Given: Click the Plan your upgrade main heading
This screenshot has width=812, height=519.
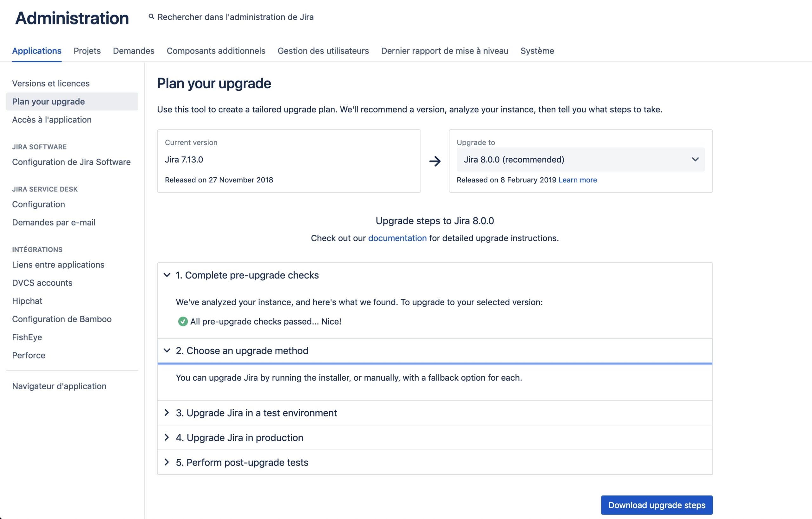Looking at the screenshot, I should pyautogui.click(x=214, y=83).
